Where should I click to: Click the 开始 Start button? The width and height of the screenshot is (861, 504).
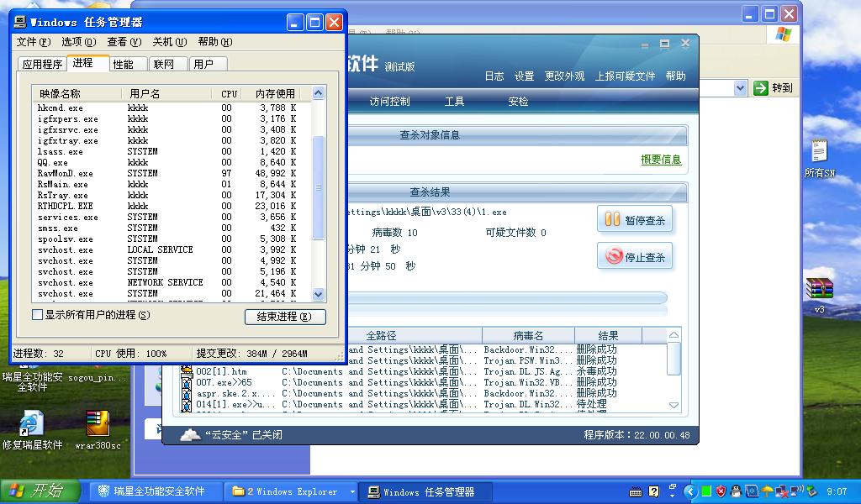click(x=40, y=491)
